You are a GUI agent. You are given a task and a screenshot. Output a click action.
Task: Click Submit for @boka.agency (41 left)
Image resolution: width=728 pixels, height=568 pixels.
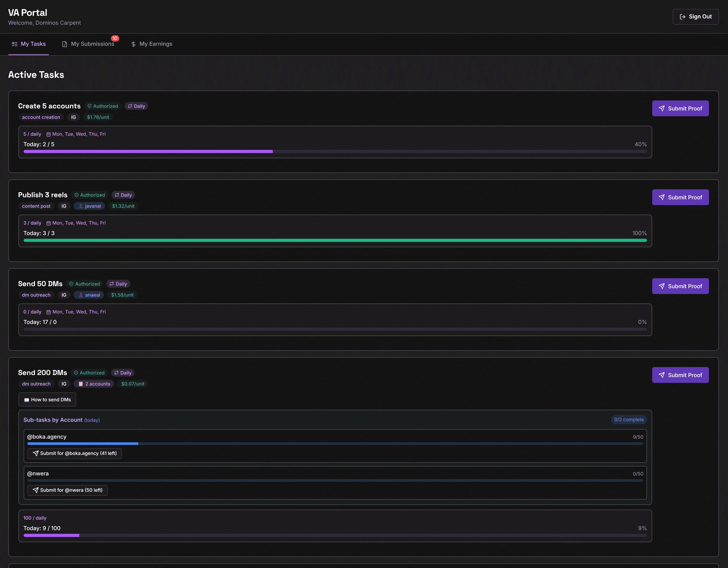[75, 453]
